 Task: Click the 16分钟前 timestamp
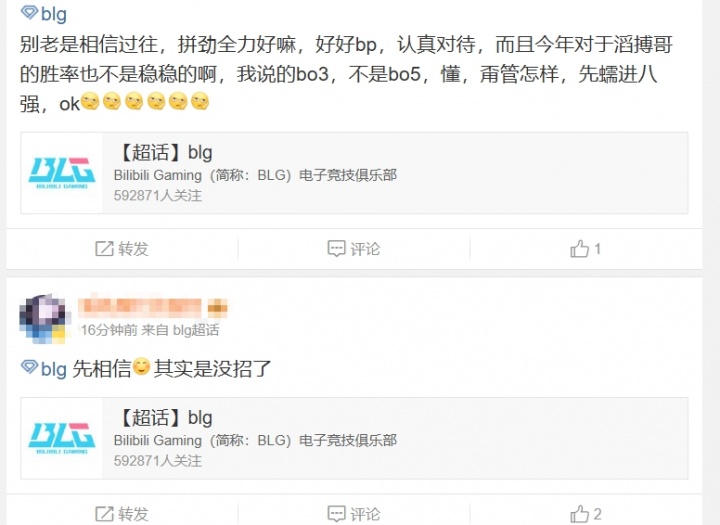tap(109, 330)
